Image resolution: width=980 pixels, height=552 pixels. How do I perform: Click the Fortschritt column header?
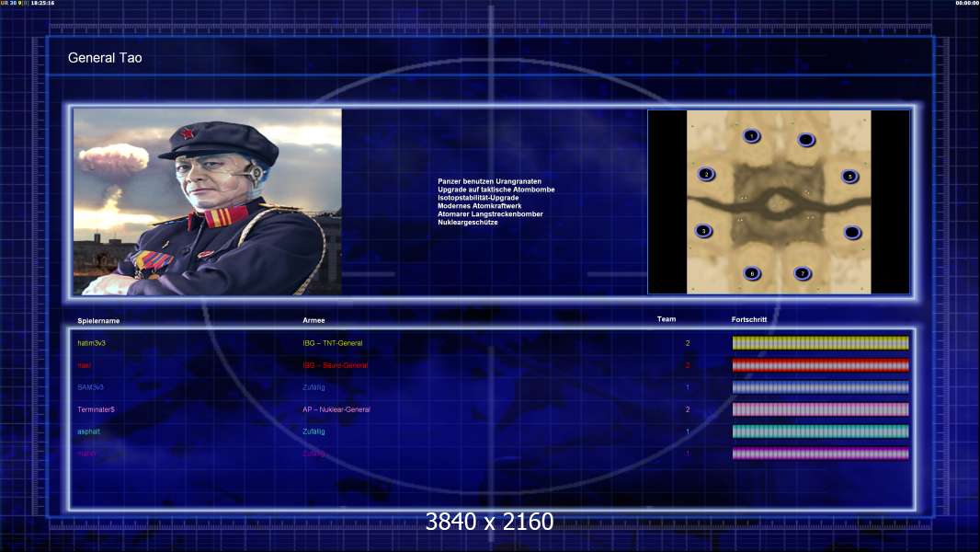coord(748,319)
